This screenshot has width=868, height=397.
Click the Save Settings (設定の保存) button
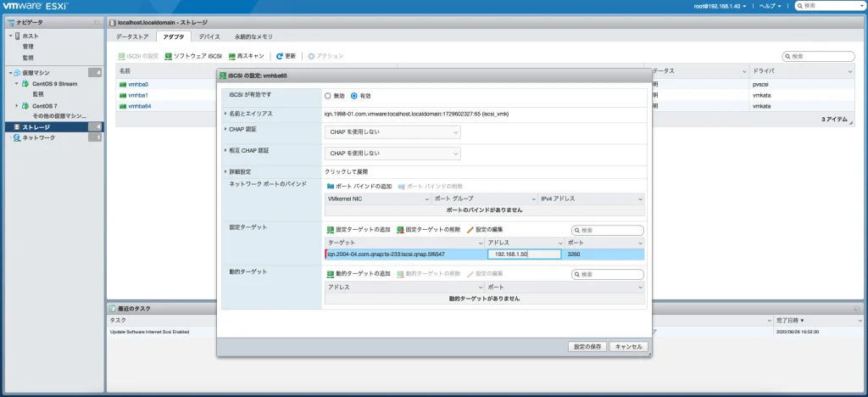point(587,347)
